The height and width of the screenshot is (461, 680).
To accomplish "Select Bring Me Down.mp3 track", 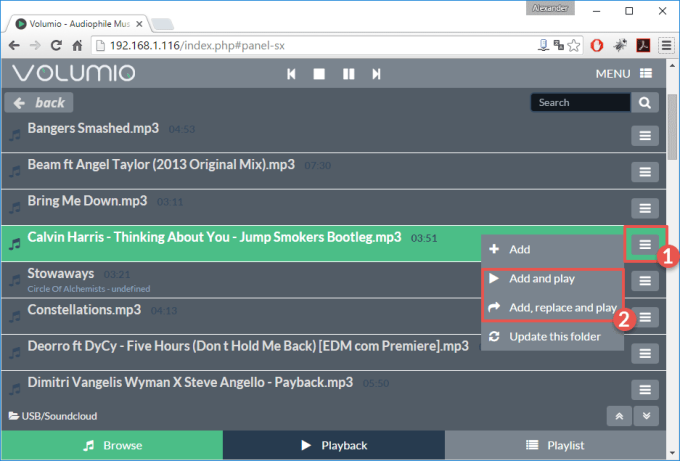I will coord(87,201).
